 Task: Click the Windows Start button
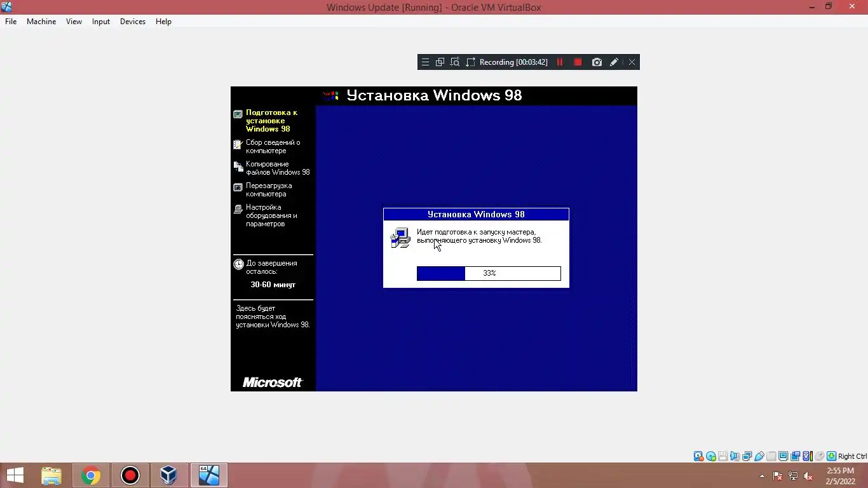coord(15,475)
